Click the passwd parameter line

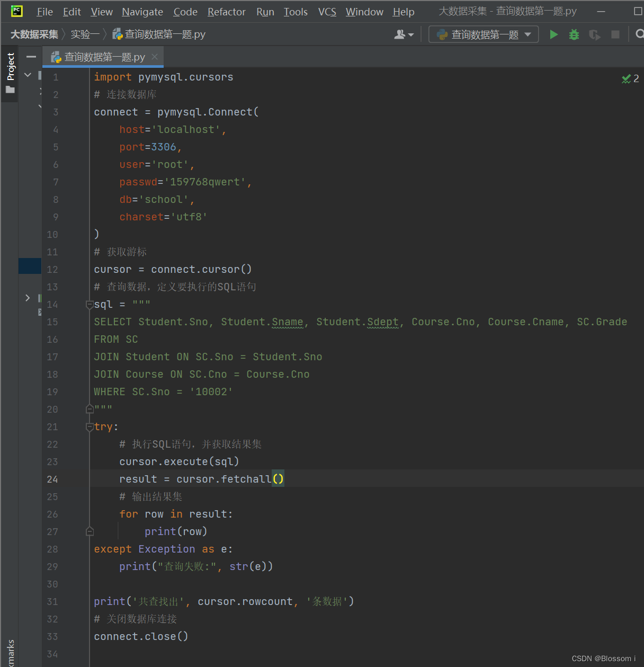tap(185, 182)
